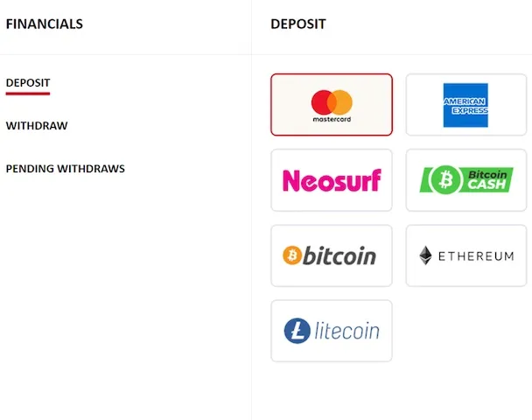Click the red underline beneath Deposit
532x420 pixels.
click(x=28, y=93)
